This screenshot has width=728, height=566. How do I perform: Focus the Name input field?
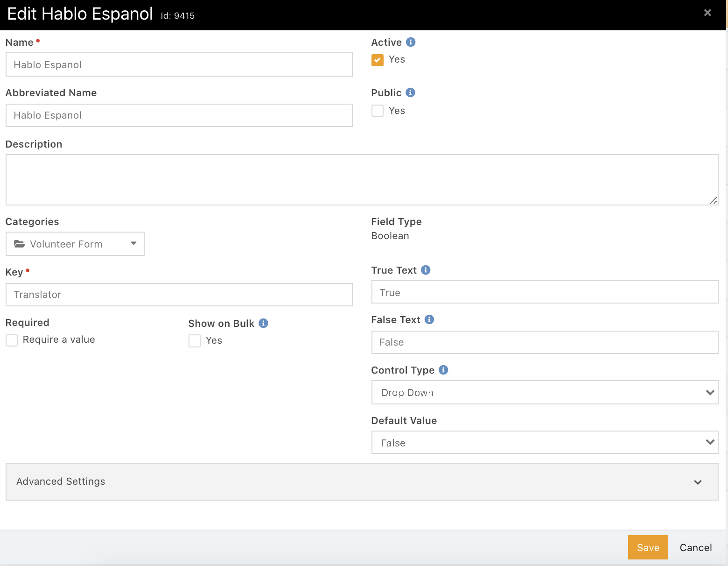pos(179,64)
